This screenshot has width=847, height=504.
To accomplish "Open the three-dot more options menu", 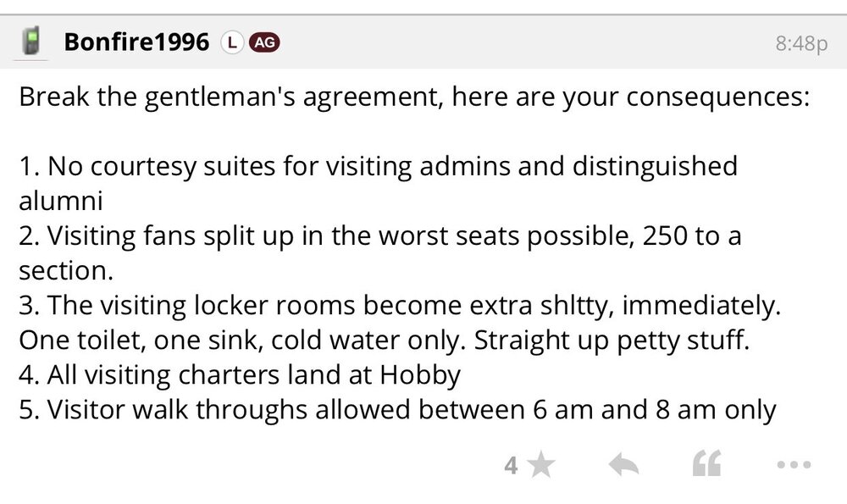I will click(x=793, y=464).
